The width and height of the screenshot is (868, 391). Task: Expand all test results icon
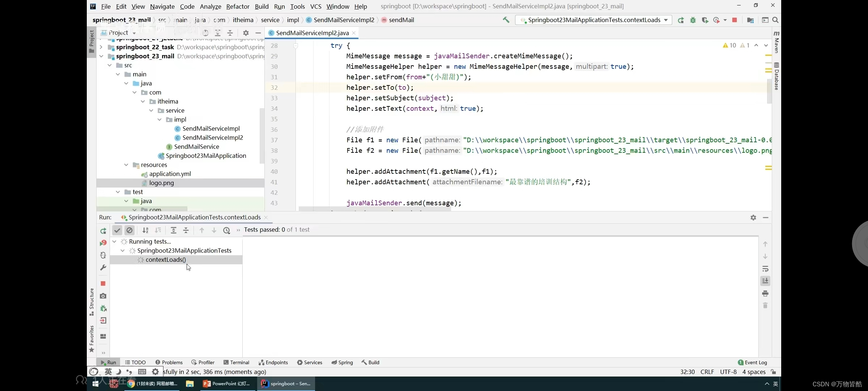(x=174, y=230)
